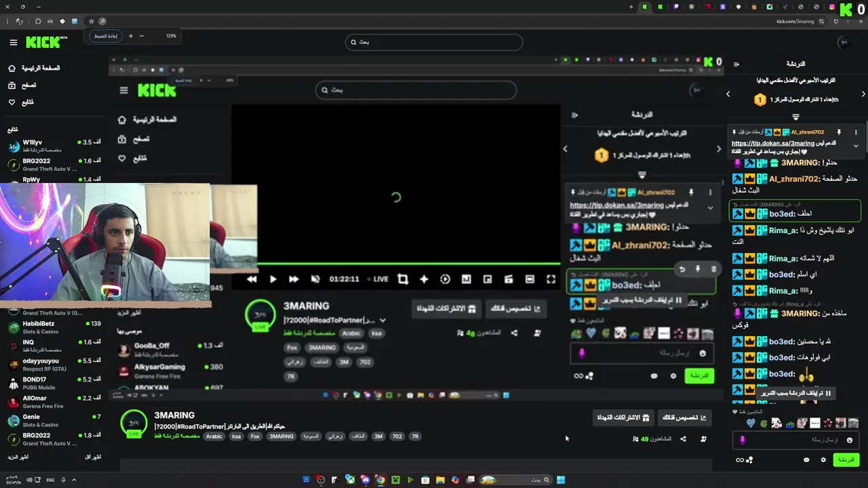This screenshot has height=488, width=868.
Task: Select the Fox tag below channel title
Action: (255, 436)
